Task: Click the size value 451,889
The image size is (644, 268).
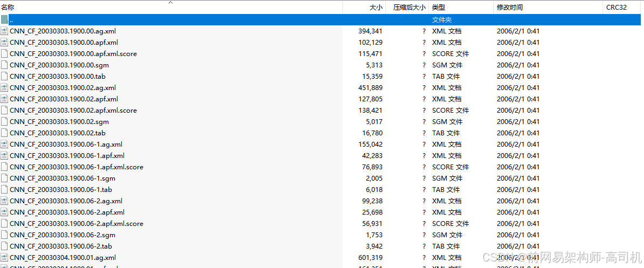Action: (x=371, y=87)
